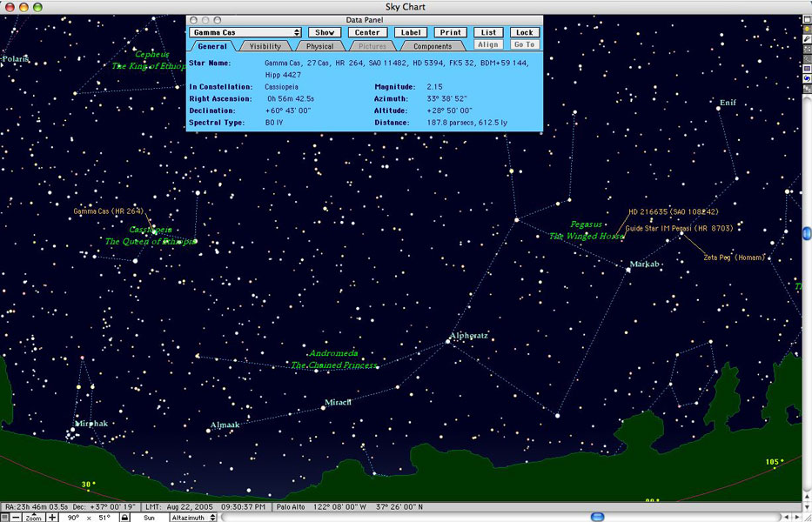
Task: Click the Show button in Data Panel
Action: 325,32
